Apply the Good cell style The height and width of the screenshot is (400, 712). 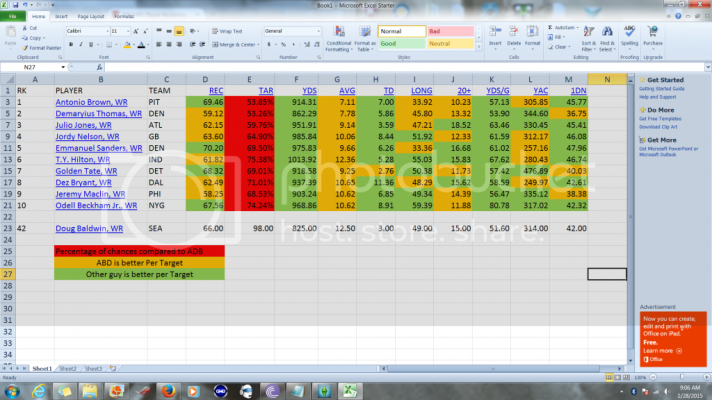pos(402,44)
